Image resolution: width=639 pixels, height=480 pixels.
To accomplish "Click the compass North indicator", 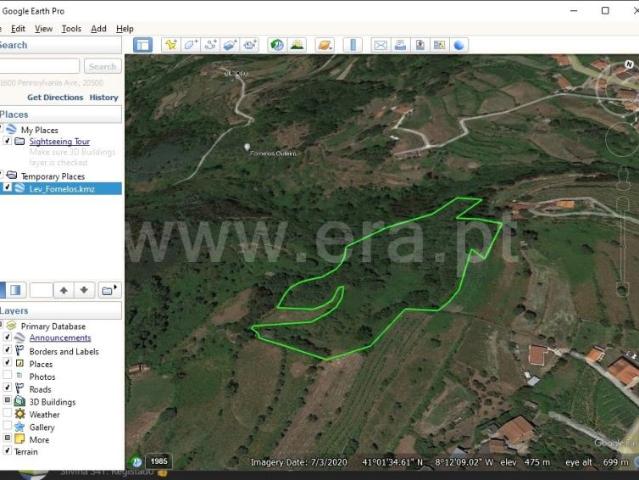I will click(x=629, y=64).
